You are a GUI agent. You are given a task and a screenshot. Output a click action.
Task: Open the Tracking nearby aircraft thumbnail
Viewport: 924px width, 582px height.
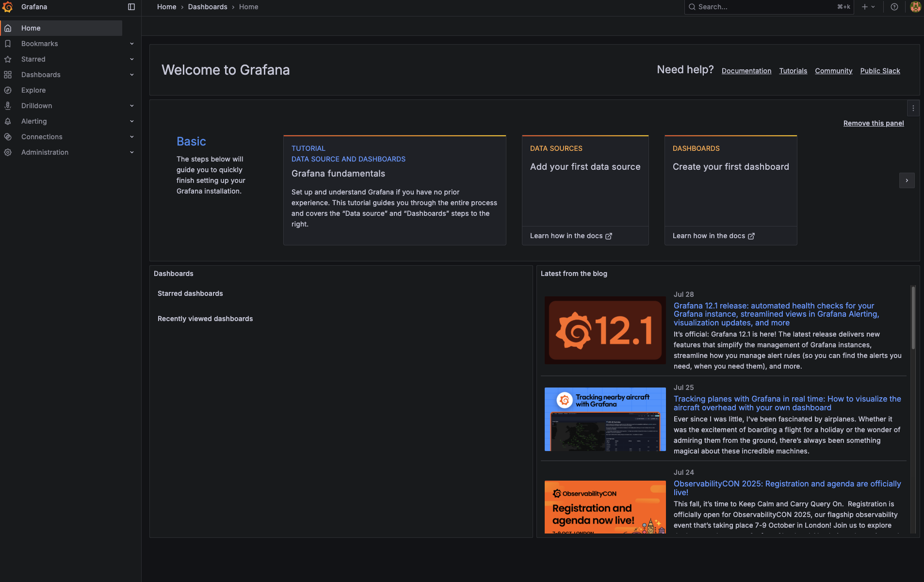(x=605, y=419)
